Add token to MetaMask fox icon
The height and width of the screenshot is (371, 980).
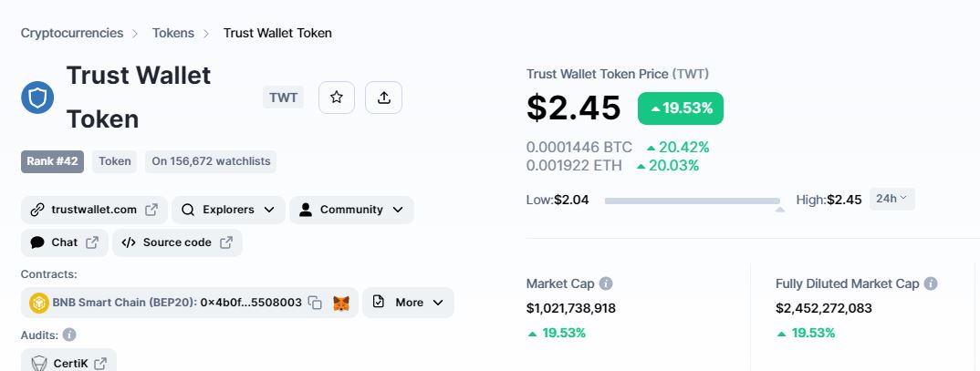click(341, 303)
